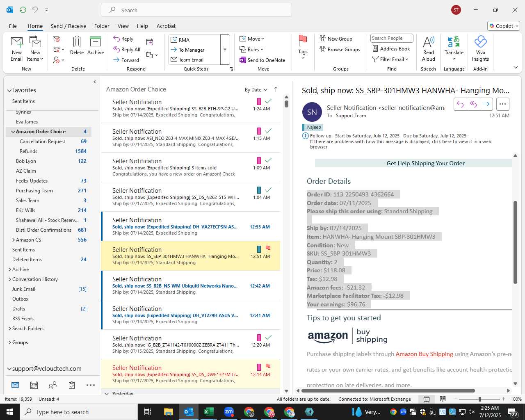
Task: Follow the Amazon Buy Shipping link
Action: tap(424, 354)
